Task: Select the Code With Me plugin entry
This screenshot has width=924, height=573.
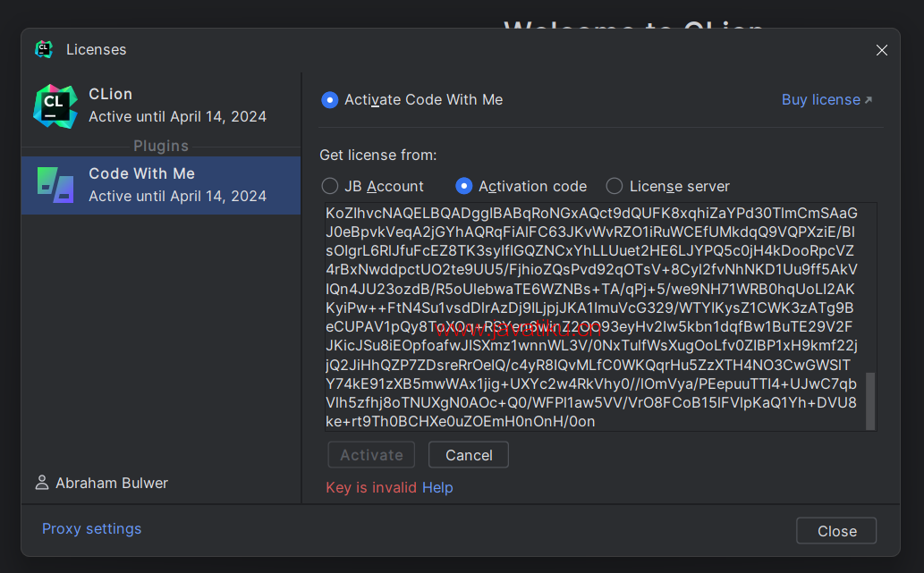Action: [161, 185]
